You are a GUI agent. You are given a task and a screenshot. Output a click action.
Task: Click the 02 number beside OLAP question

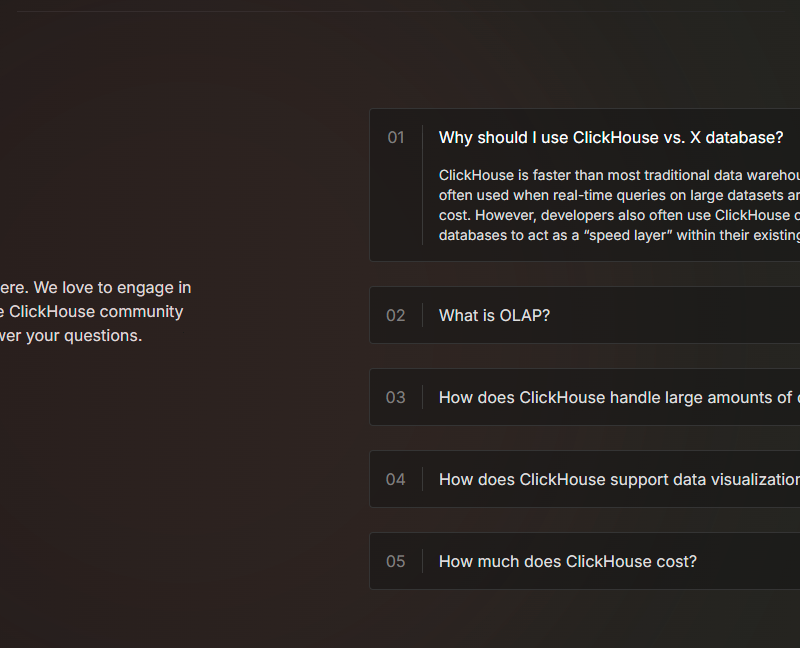point(396,316)
